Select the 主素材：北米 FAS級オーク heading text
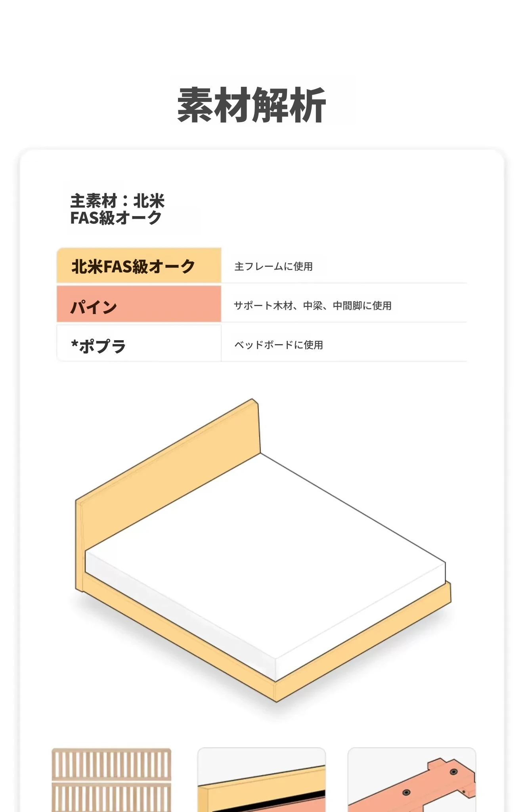This screenshot has width=524, height=812. click(117, 209)
